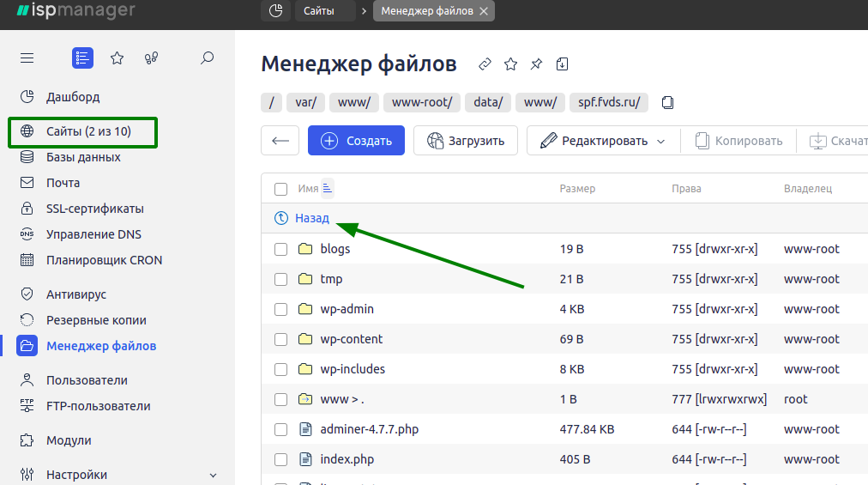Open Почта section
The width and height of the screenshot is (868, 485).
tap(63, 183)
